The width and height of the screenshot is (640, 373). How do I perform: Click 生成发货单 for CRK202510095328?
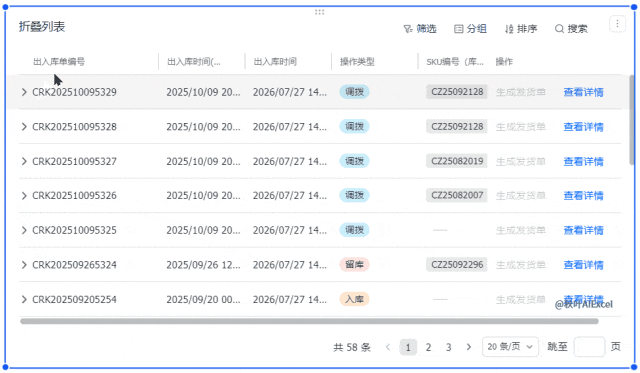[x=521, y=127]
